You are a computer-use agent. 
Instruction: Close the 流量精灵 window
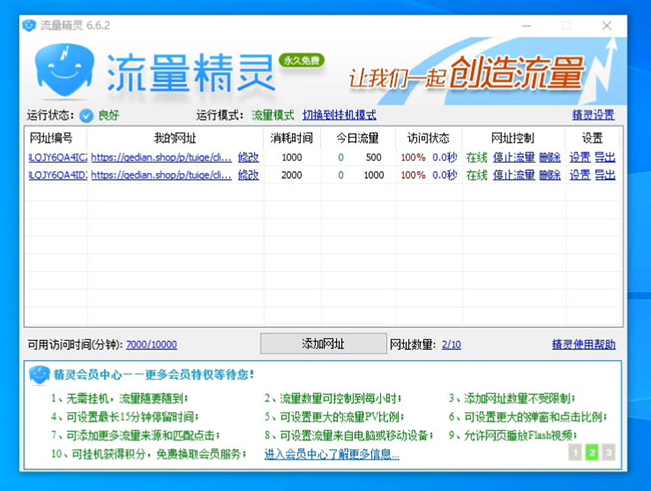pyautogui.click(x=607, y=26)
